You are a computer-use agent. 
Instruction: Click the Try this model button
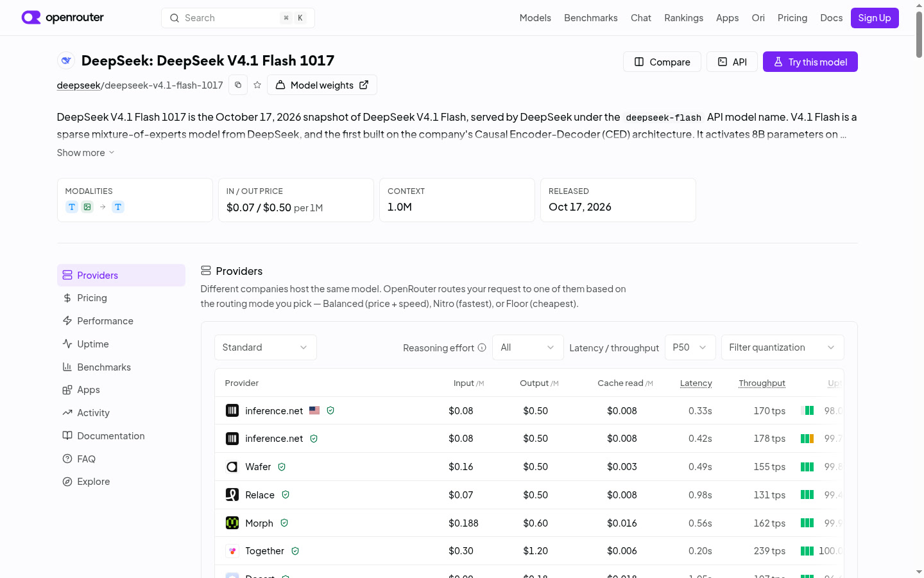tap(810, 62)
